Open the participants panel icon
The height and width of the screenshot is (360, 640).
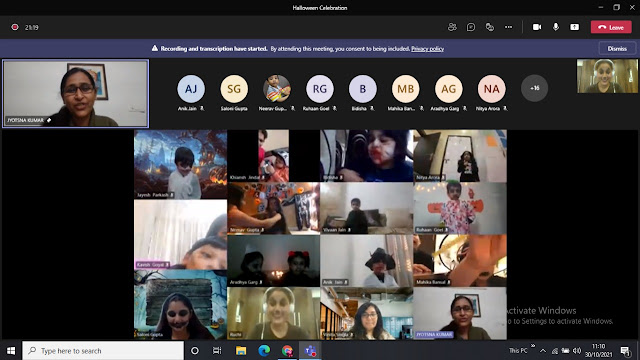click(x=452, y=27)
